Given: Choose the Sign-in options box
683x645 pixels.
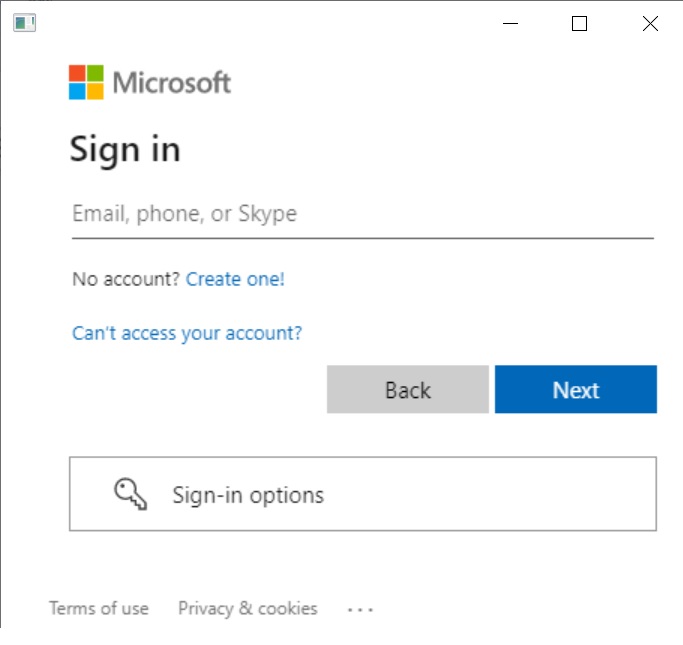Looking at the screenshot, I should pos(363,494).
